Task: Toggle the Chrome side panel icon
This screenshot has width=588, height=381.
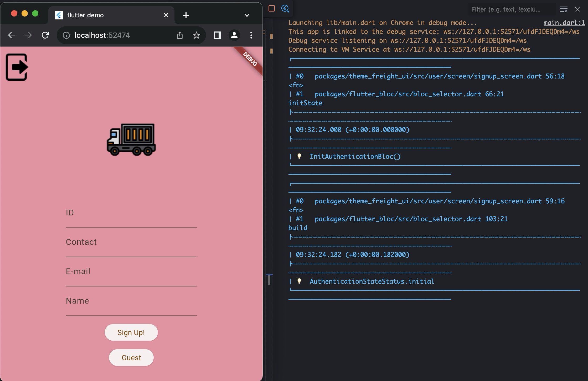Action: click(217, 35)
